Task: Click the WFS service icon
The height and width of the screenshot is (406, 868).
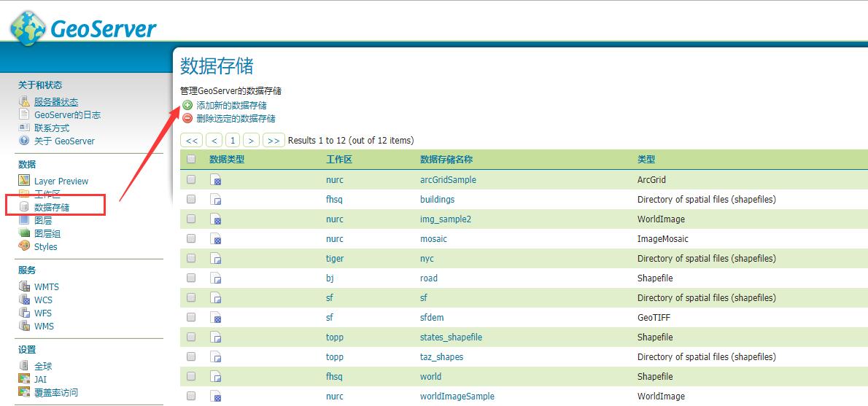Action: (24, 313)
